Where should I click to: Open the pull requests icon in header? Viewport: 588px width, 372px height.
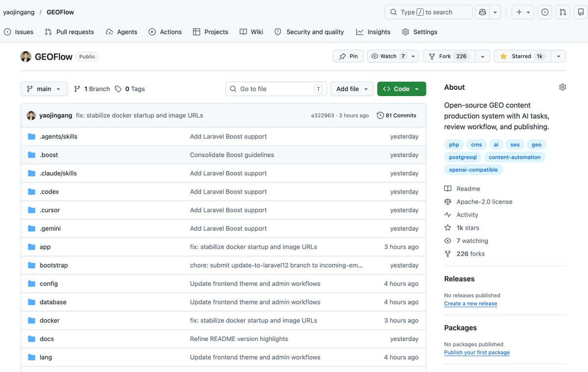click(563, 12)
